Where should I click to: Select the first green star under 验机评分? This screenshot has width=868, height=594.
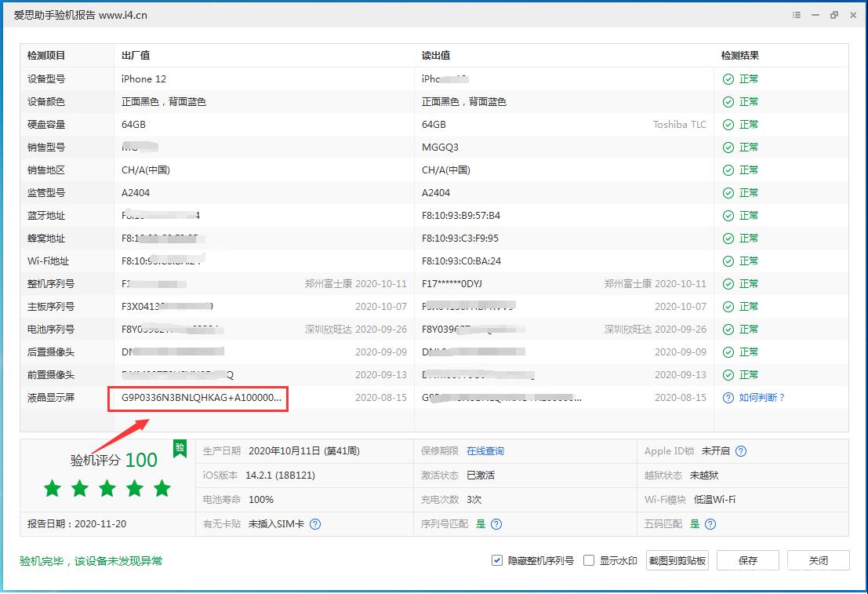[52, 488]
